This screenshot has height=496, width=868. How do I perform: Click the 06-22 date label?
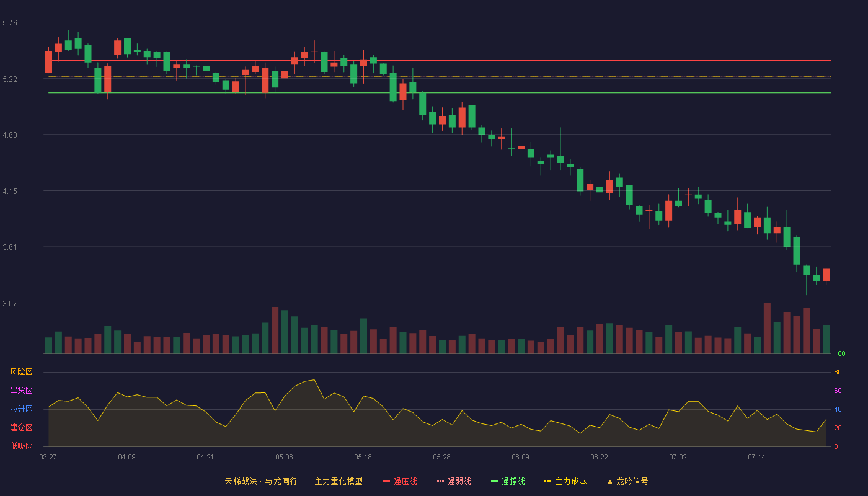point(599,457)
